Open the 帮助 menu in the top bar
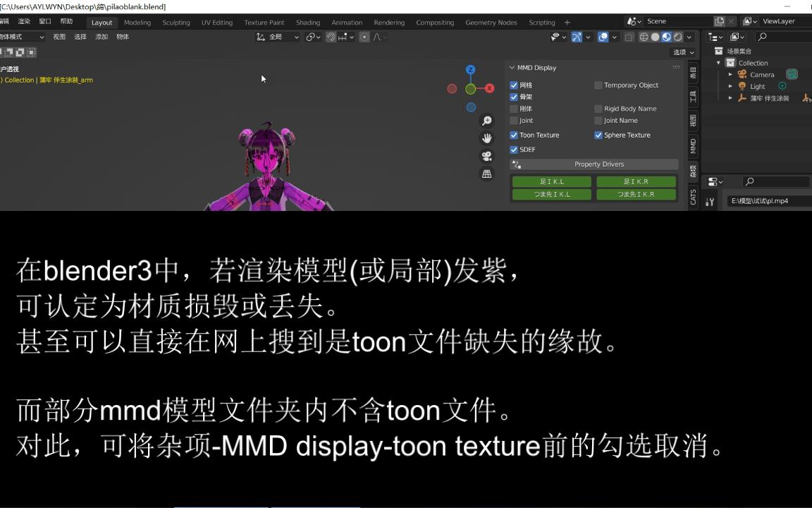812x508 pixels. coord(65,21)
